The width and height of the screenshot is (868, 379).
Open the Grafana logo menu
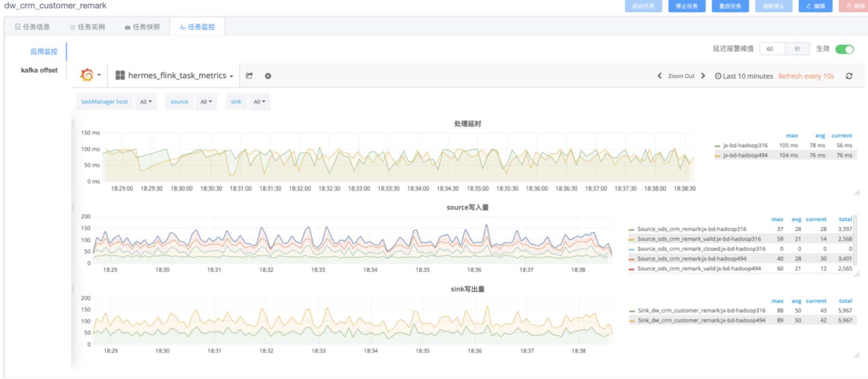pyautogui.click(x=90, y=75)
